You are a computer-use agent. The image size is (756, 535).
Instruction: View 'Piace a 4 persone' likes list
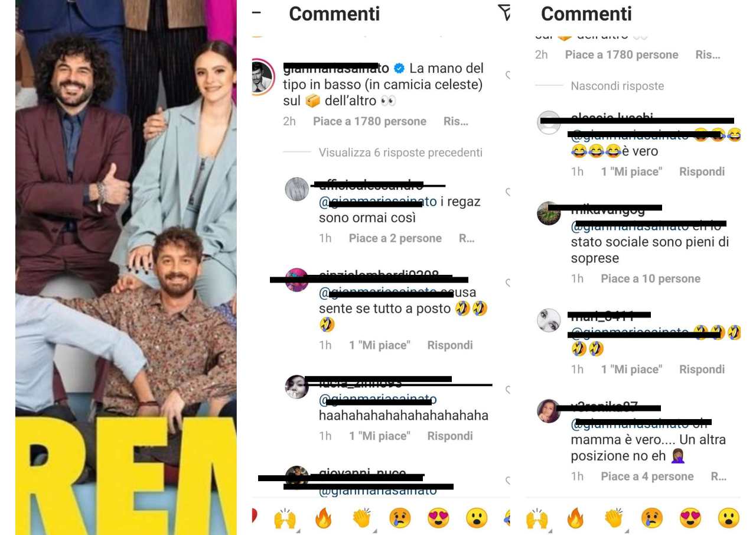pos(647,476)
